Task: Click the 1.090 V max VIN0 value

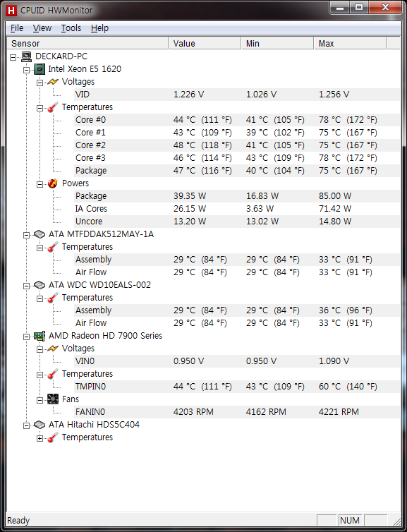Action: pyautogui.click(x=334, y=361)
